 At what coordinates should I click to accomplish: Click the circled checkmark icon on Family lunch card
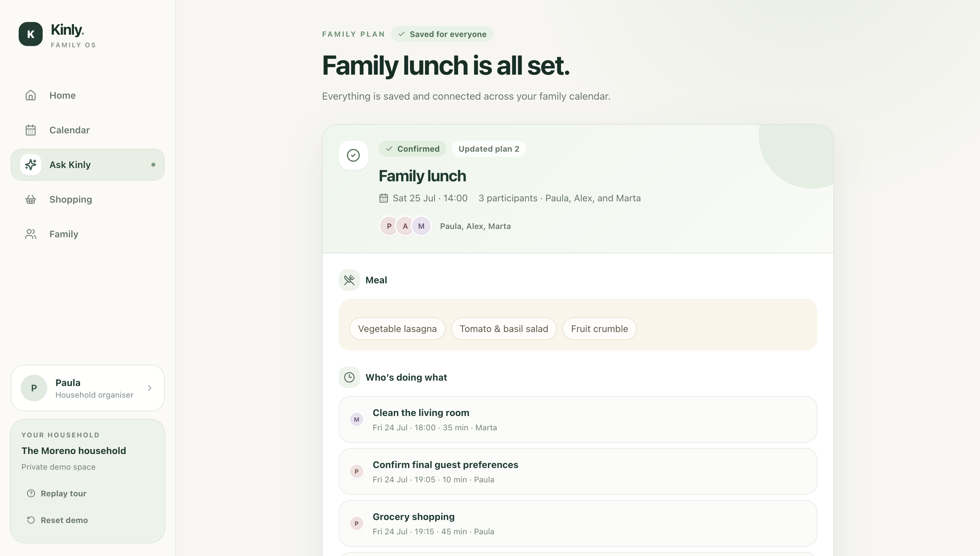[x=353, y=155]
